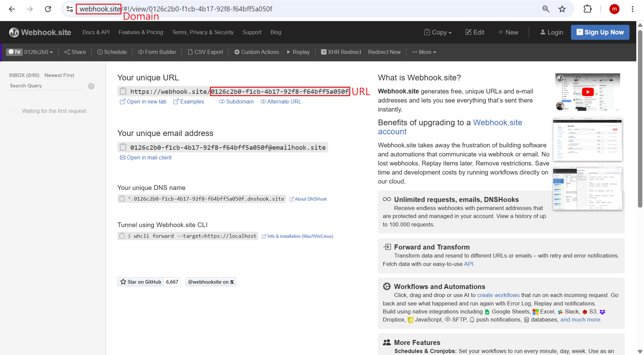
Task: Click the page vertical scrollbar thumb
Action: [640, 118]
